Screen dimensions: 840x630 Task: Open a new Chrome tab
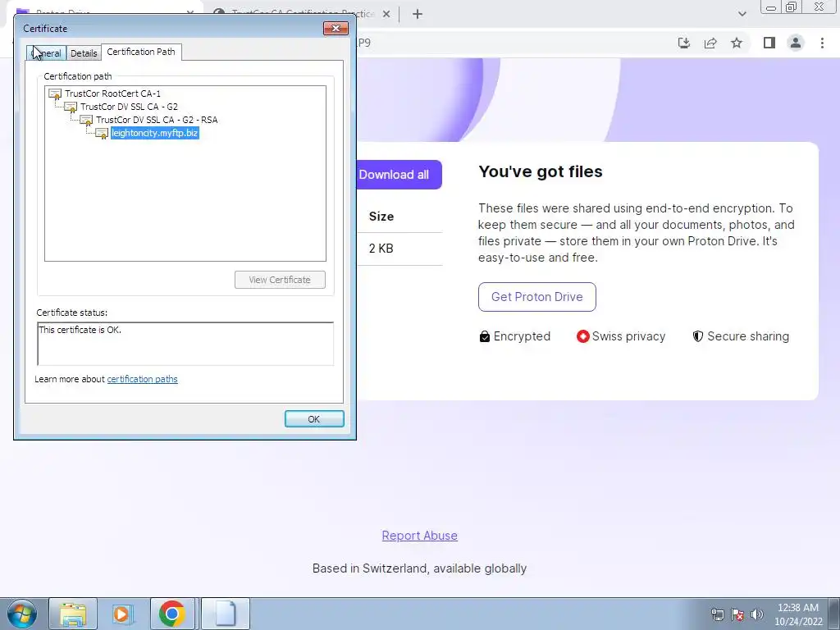[x=418, y=14]
